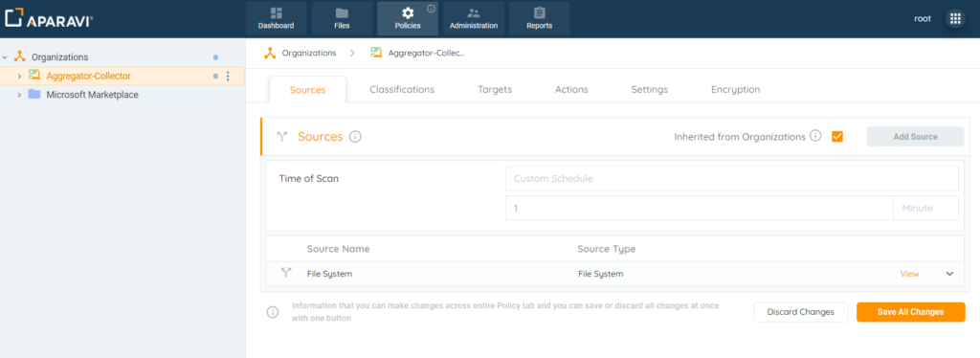Switch to the Settings tab
Viewport: 980px width, 358px height.
(x=650, y=89)
